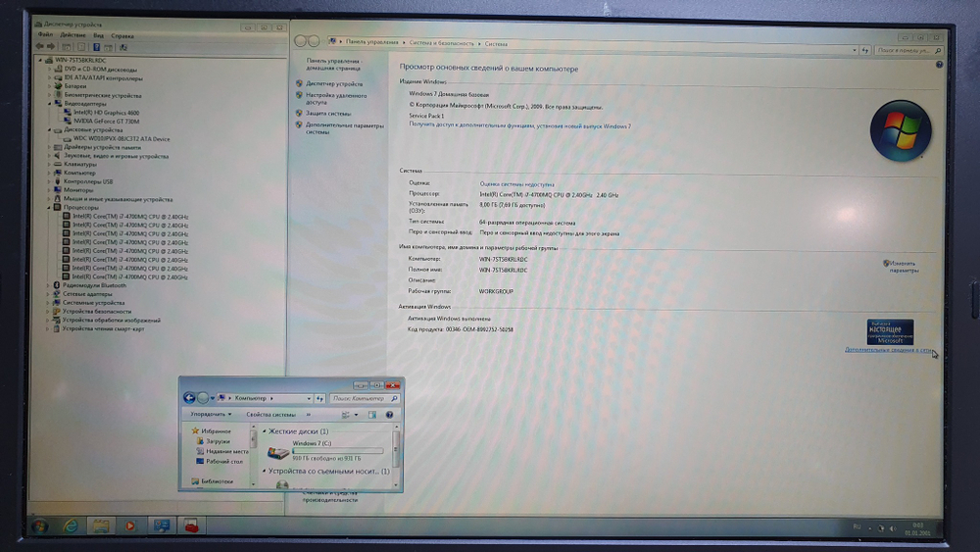Image resolution: width=980 pixels, height=552 pixels.
Task: Refresh the Компьютер window address bar
Action: (x=319, y=398)
